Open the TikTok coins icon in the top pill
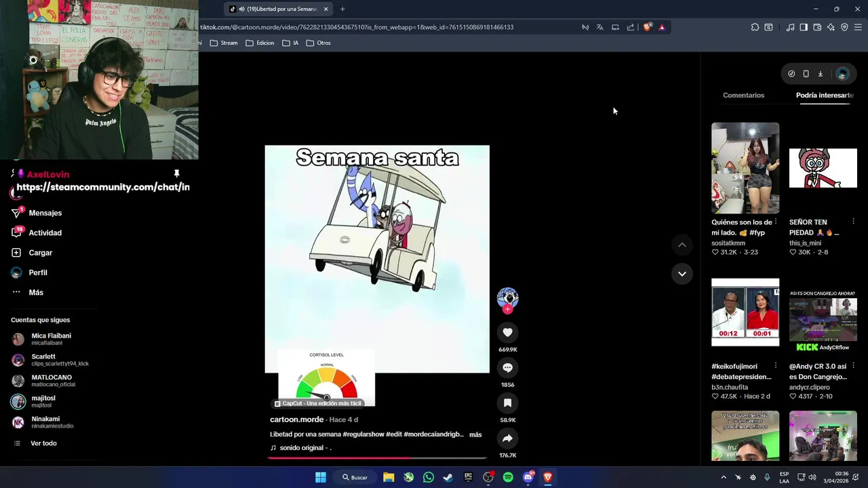This screenshot has height=488, width=868. tap(791, 74)
